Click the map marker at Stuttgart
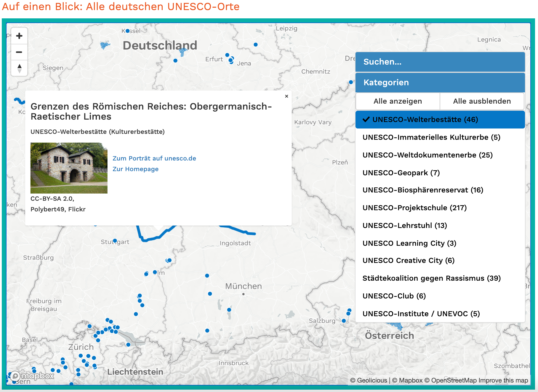 pyautogui.click(x=115, y=241)
